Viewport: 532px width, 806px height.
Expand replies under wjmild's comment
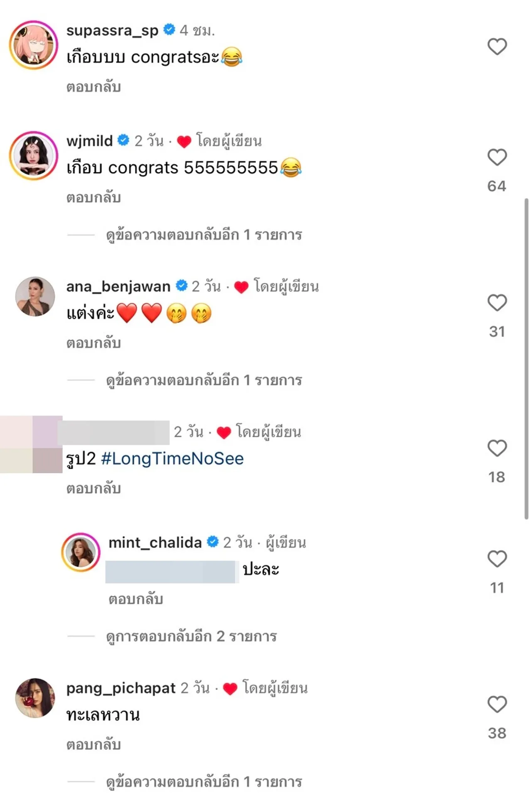204,235
